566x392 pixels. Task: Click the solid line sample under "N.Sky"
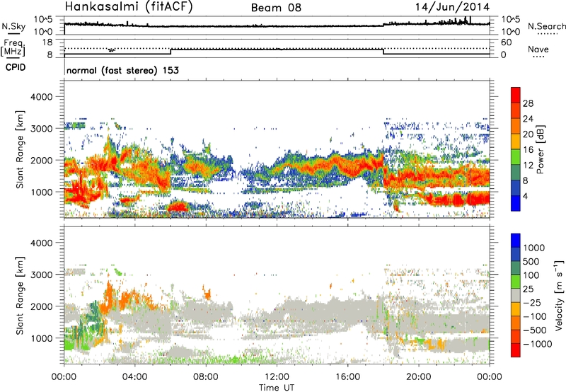click(13, 34)
